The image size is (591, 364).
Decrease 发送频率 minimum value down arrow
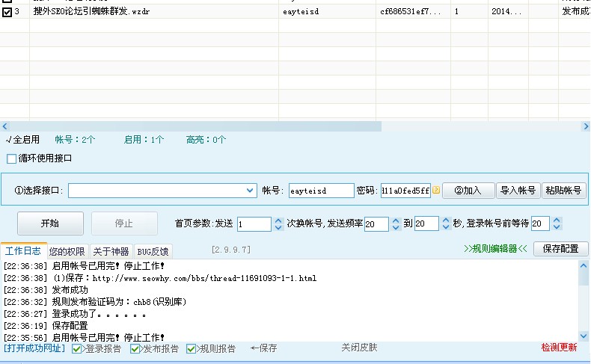(396, 227)
